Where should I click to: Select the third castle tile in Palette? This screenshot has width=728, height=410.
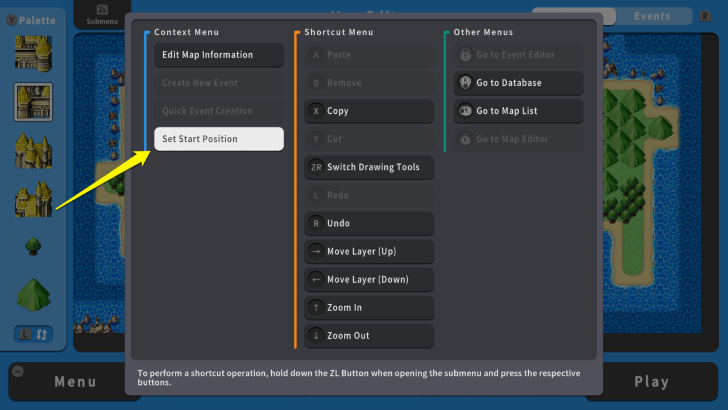click(33, 150)
